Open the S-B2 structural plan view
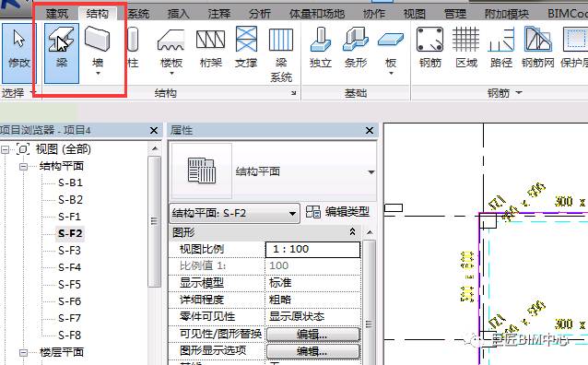The width and height of the screenshot is (588, 365). (x=70, y=200)
